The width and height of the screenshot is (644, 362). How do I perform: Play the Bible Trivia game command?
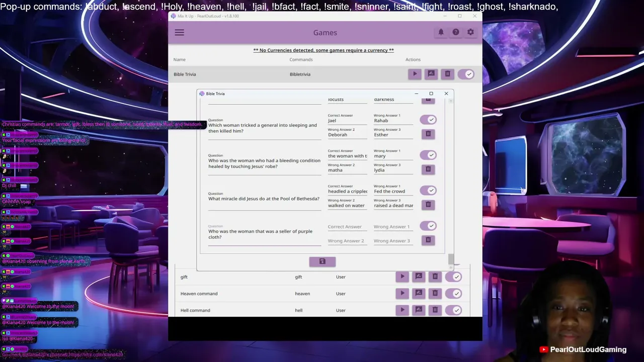[415, 74]
